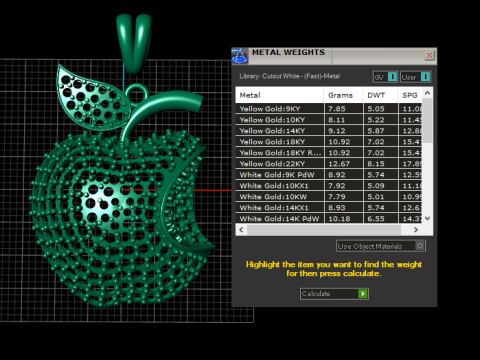
Task: Select the White Gold:10KX1 row
Action: (329, 186)
